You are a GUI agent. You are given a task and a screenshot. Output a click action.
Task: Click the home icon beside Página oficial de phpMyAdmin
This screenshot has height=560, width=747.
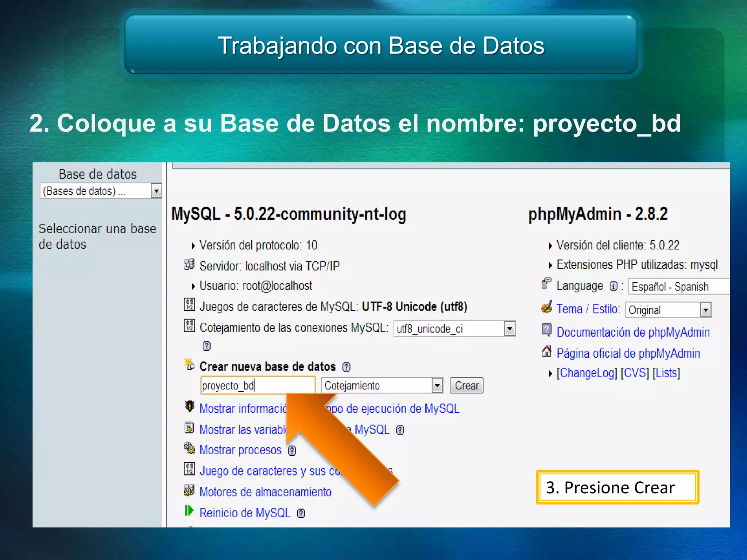tap(546, 351)
